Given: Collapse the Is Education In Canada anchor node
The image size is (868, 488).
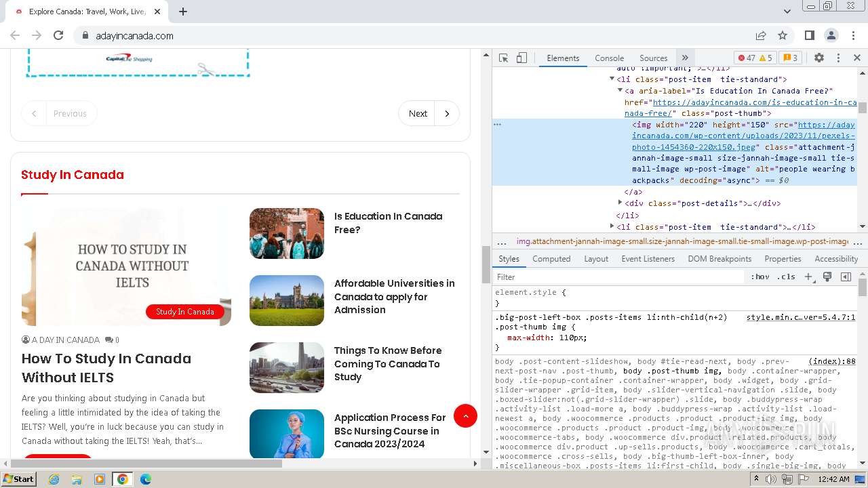Looking at the screenshot, I should pos(620,91).
